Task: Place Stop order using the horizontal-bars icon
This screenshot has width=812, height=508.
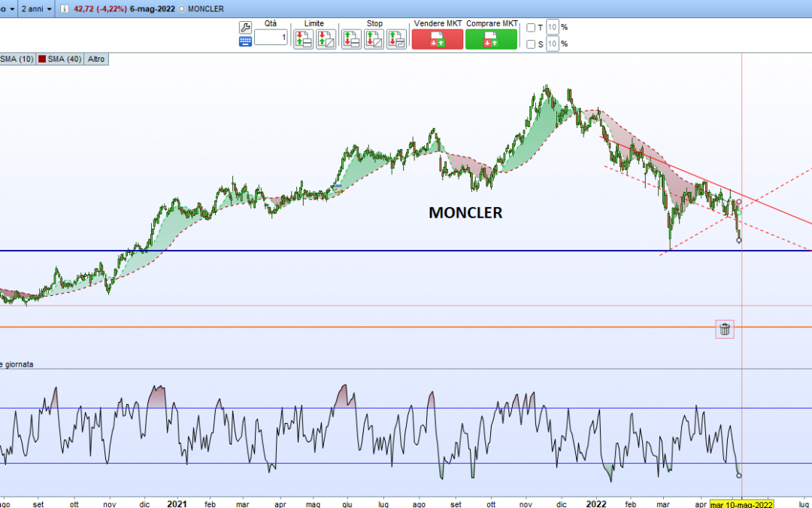Action: tap(351, 39)
